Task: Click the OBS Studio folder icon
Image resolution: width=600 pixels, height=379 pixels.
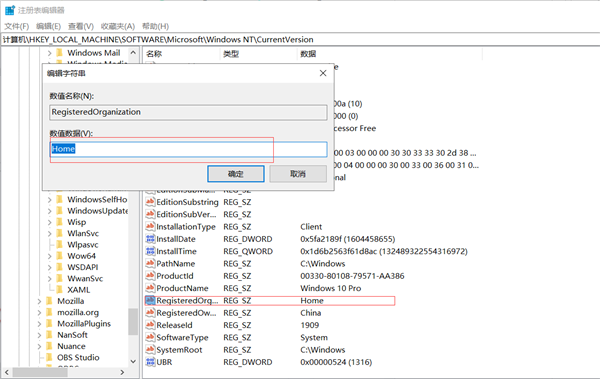Action: (x=49, y=357)
